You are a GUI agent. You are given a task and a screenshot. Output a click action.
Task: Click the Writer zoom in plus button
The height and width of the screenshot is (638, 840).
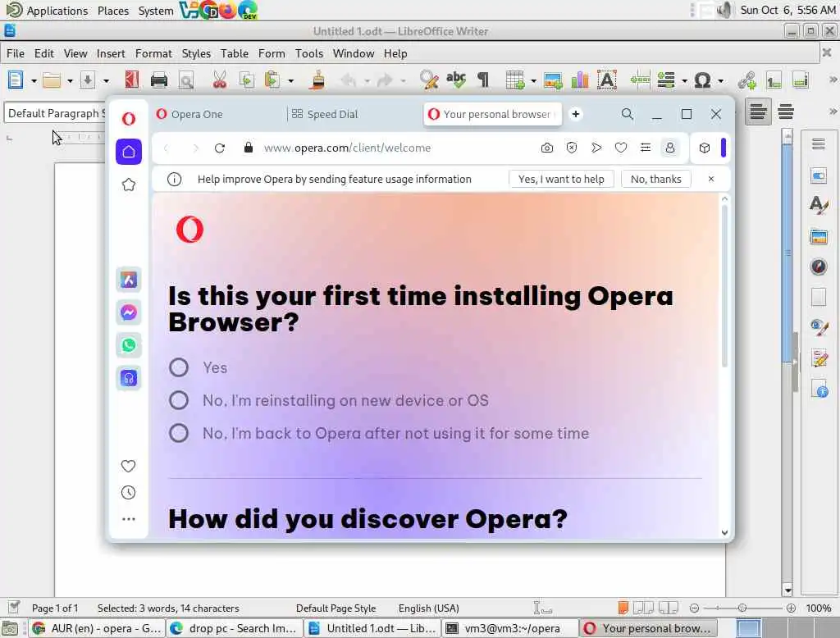[792, 608]
